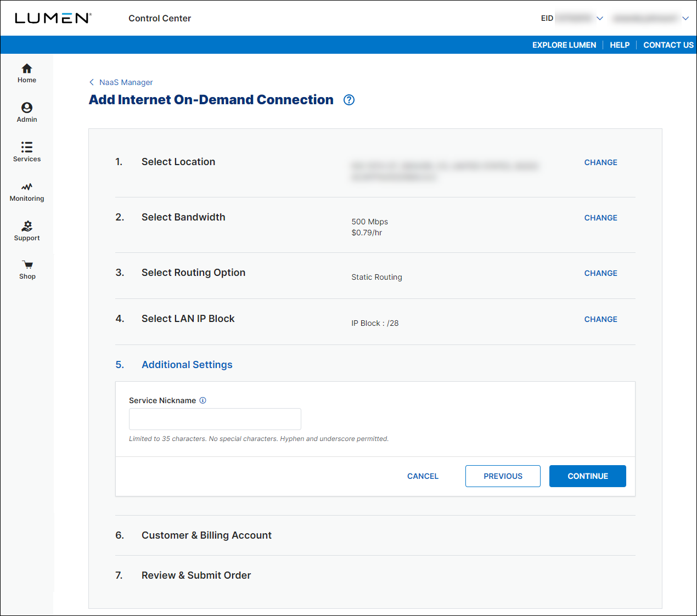Click the 35 characters limit hint text
The width and height of the screenshot is (697, 616).
tap(258, 439)
